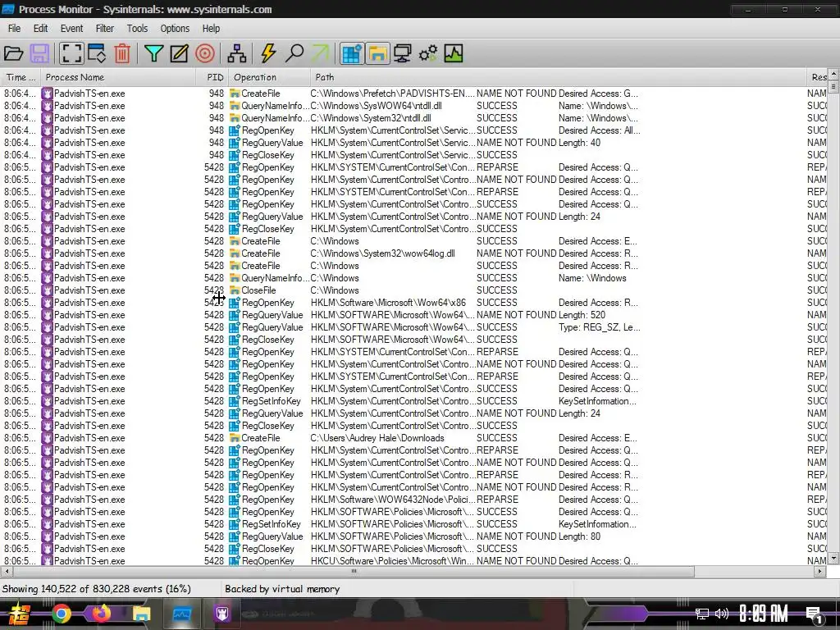Open File Explorer from the taskbar
The width and height of the screenshot is (840, 630).
[x=142, y=614]
